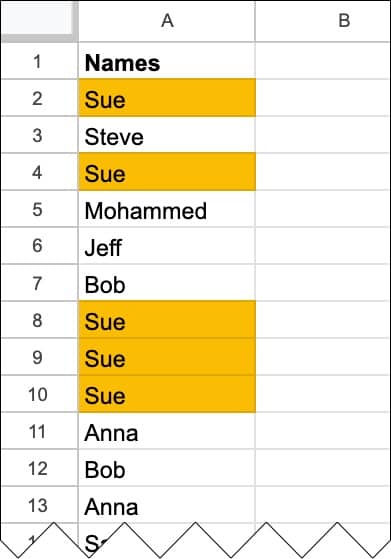391x559 pixels.
Task: Click the bold Names header cell
Action: click(x=167, y=61)
